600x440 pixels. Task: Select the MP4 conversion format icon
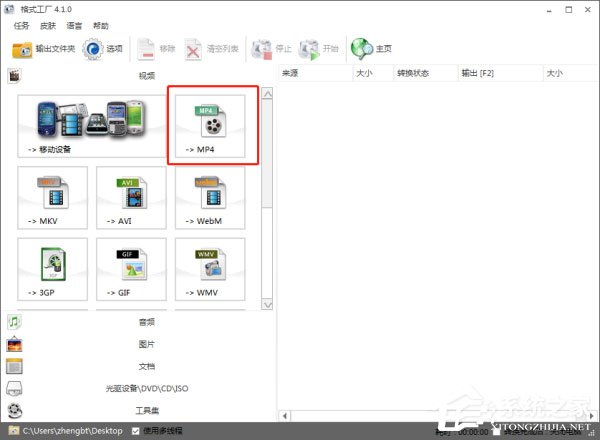tap(210, 124)
